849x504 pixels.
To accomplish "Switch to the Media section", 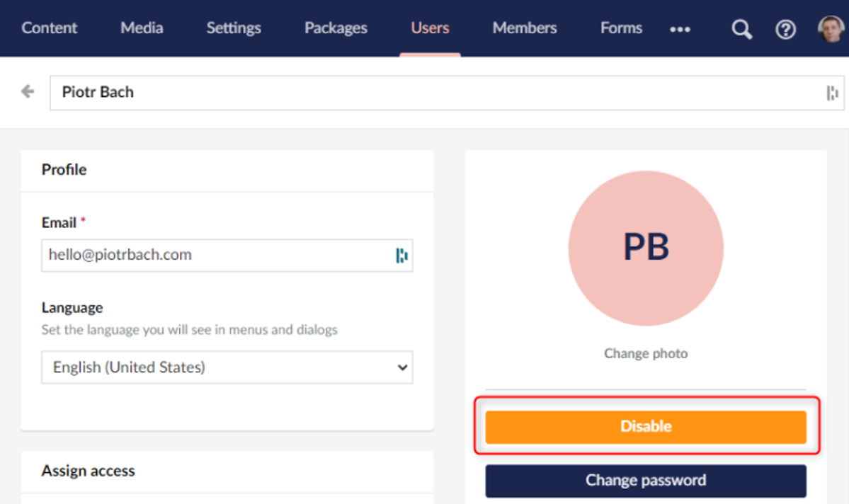I will [142, 28].
